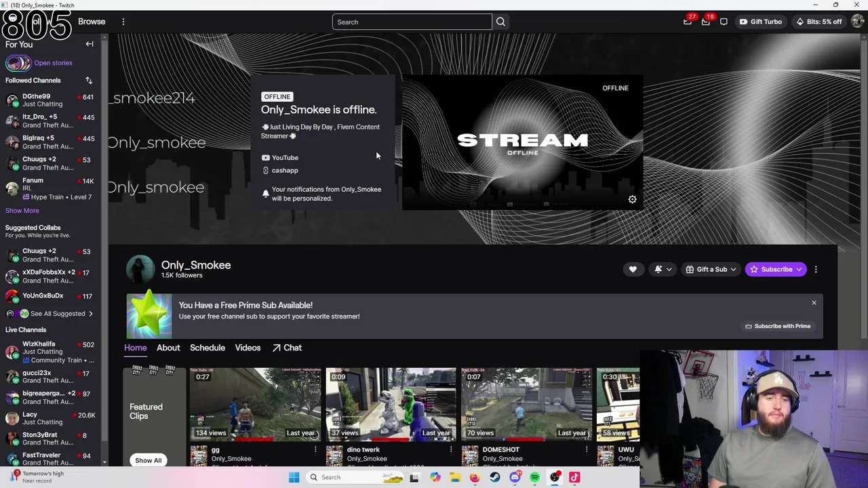Open WizKhalifa live channel
This screenshot has height=488, width=868.
[x=50, y=352]
